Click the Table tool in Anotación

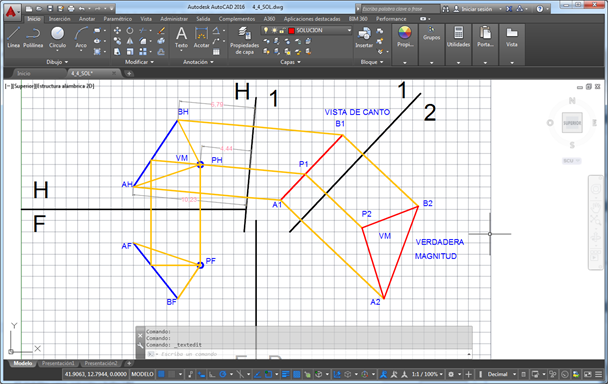216,51
